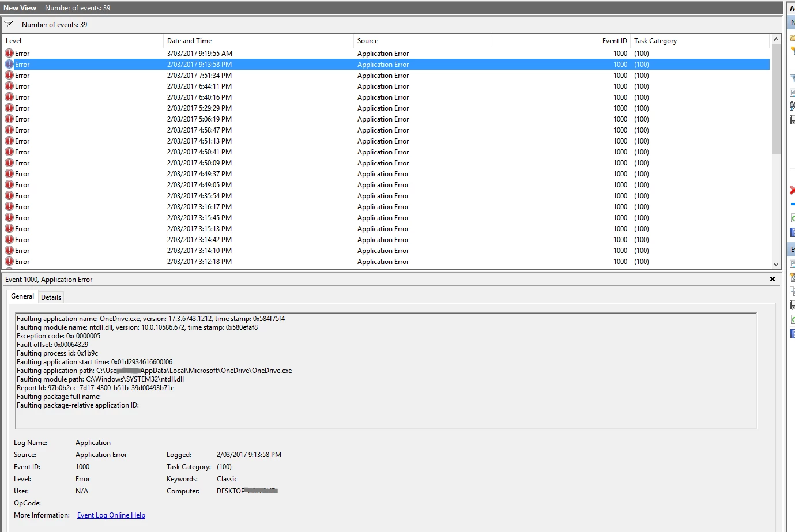Click error icon for 3:15:13 PM event
This screenshot has width=795, height=532.
(x=9, y=228)
